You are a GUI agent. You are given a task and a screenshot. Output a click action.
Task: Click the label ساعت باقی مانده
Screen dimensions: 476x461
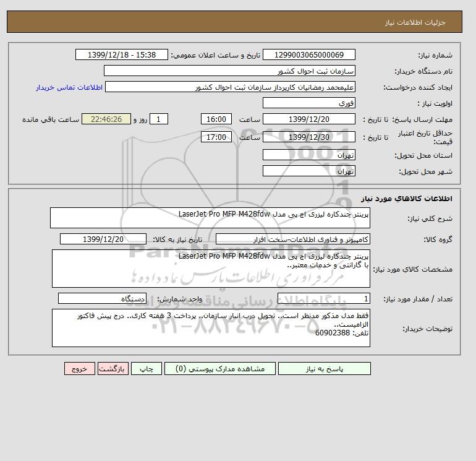click(51, 119)
